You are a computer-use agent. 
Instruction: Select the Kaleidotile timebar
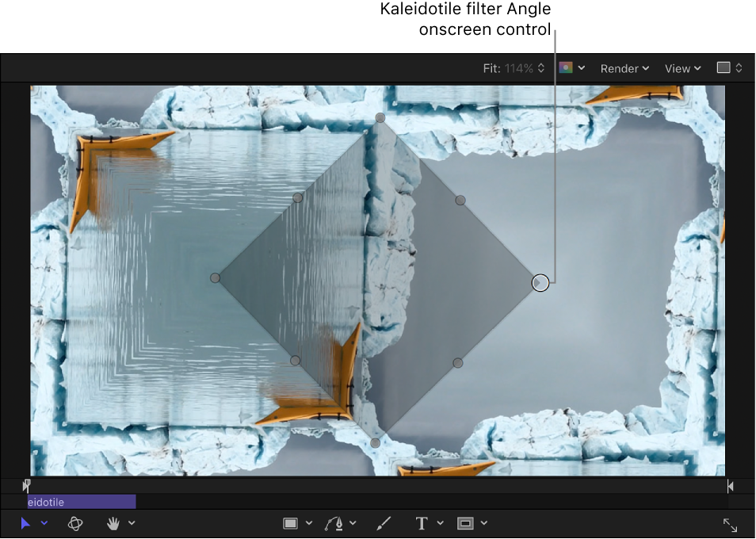click(79, 501)
